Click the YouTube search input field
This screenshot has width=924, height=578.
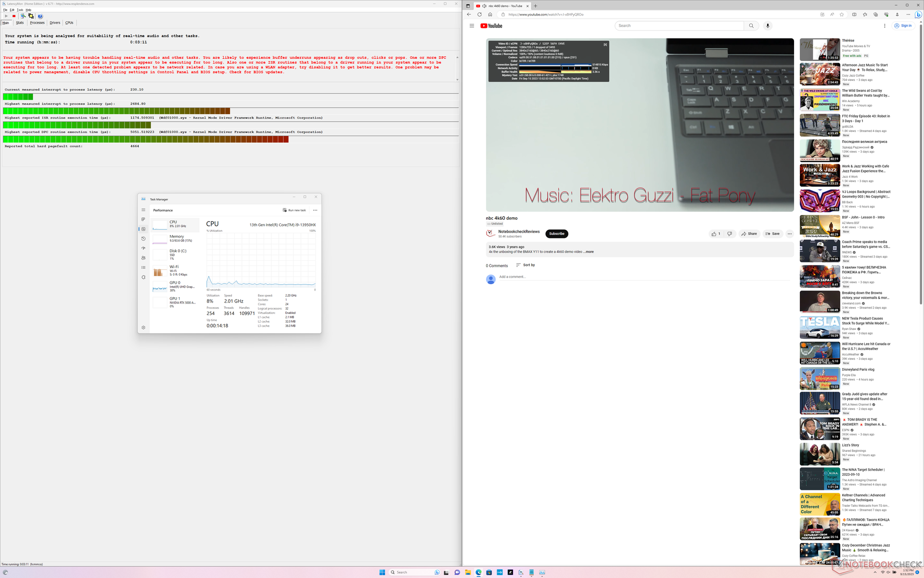tap(679, 26)
